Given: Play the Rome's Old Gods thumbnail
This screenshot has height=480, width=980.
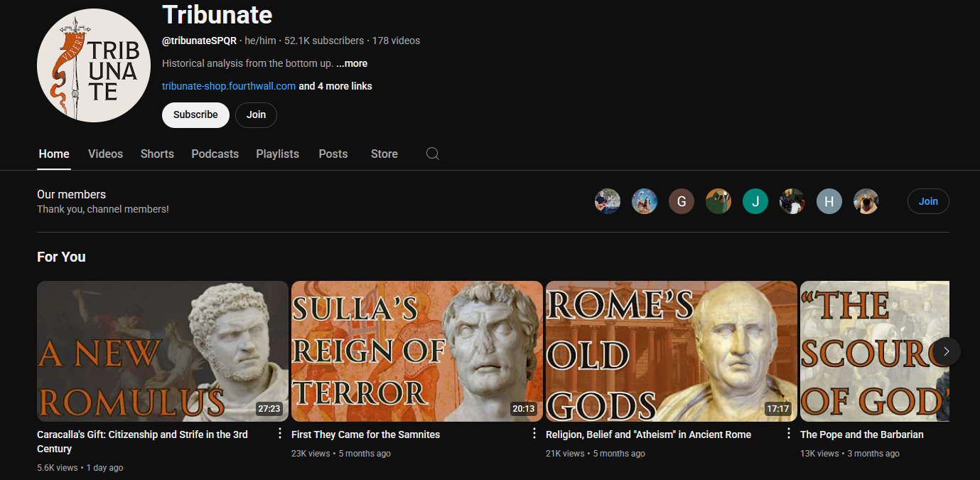Looking at the screenshot, I should (672, 351).
